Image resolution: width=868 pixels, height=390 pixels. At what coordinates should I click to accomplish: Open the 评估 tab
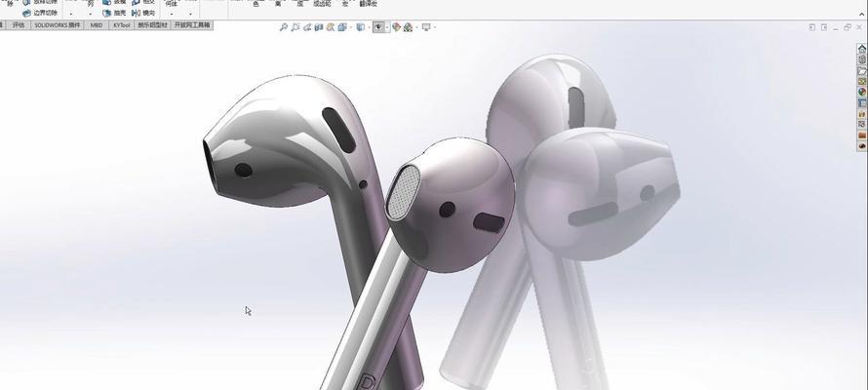pyautogui.click(x=19, y=25)
